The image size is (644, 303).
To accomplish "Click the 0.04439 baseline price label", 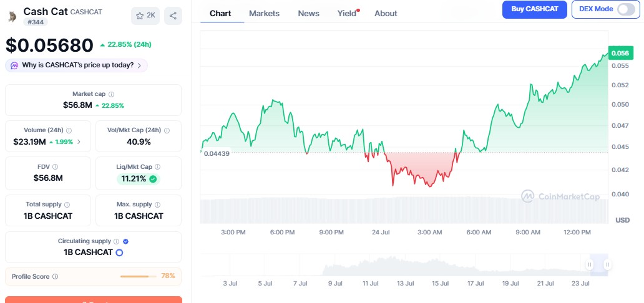I will coord(217,153).
